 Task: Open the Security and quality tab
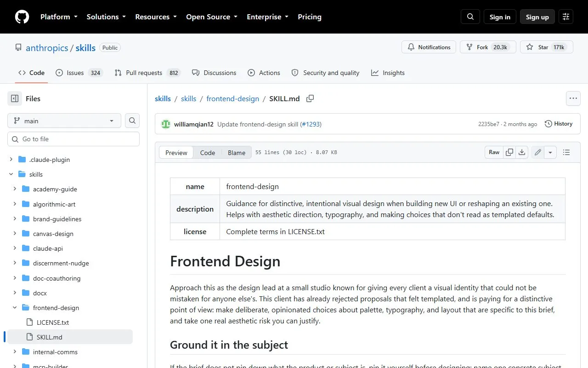tap(325, 73)
